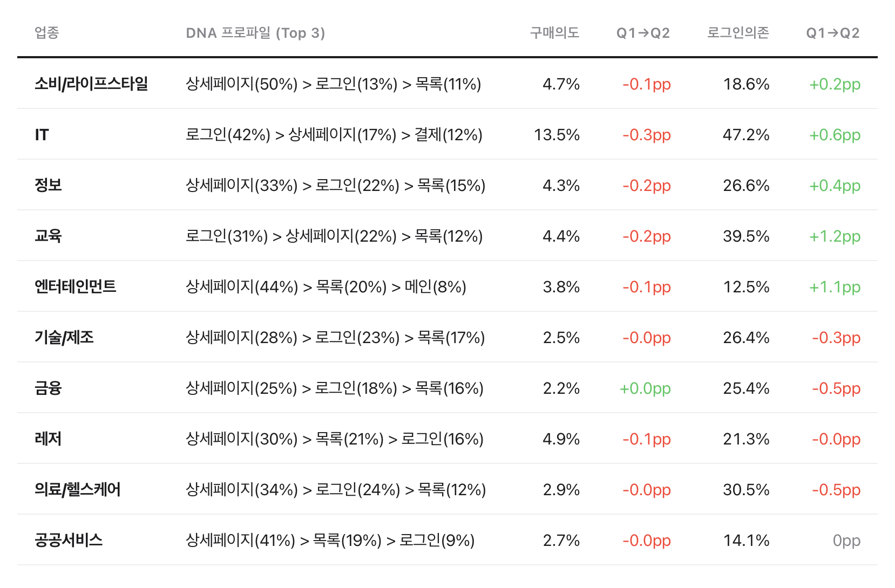Viewport: 895px width, 588px height.
Task: Click the 13.5% purchase intent value
Action: (x=557, y=135)
